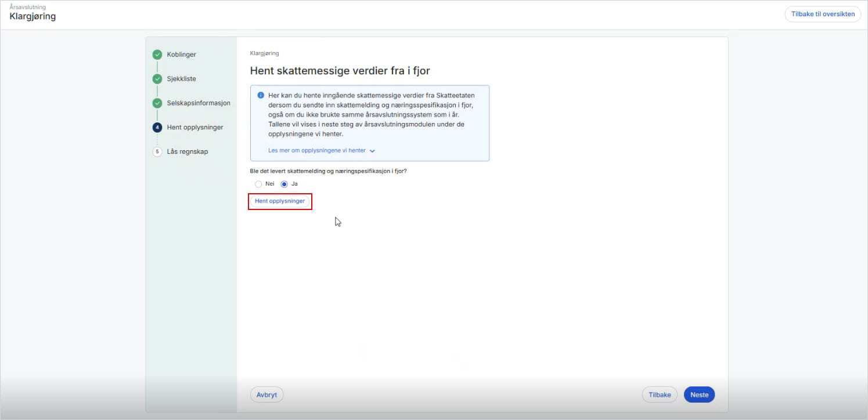Click Tilbake til oversikten button
The width and height of the screenshot is (868, 420).
pos(823,15)
